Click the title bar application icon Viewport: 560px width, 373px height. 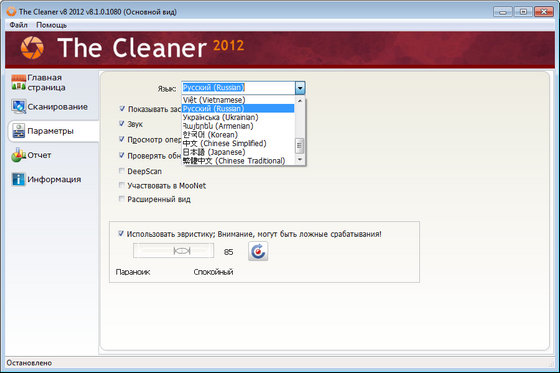click(11, 12)
